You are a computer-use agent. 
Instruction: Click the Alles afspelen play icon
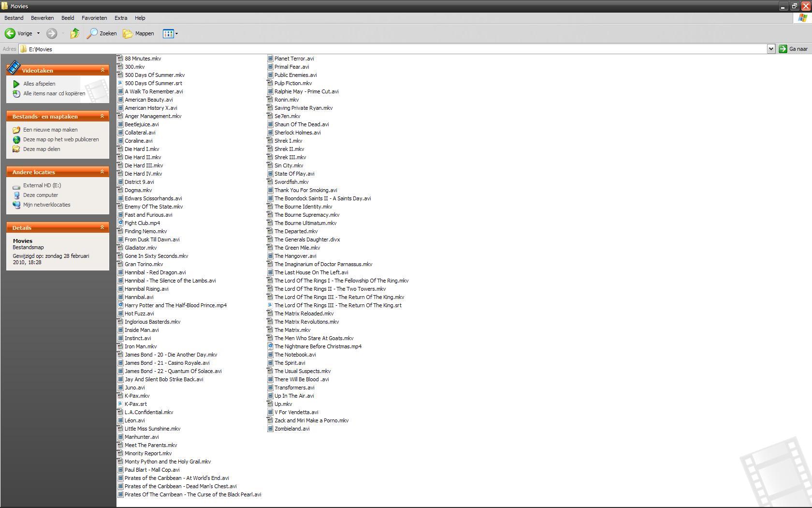tap(16, 84)
